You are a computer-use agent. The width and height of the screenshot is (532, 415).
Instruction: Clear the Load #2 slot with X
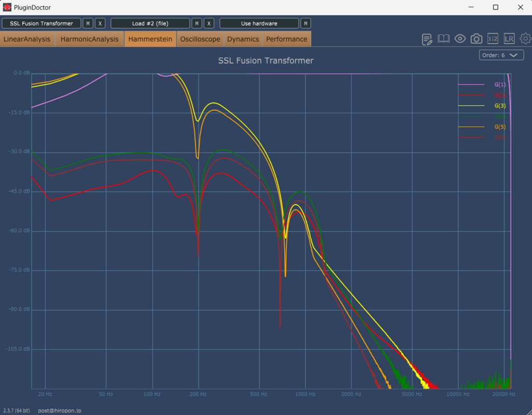point(209,23)
